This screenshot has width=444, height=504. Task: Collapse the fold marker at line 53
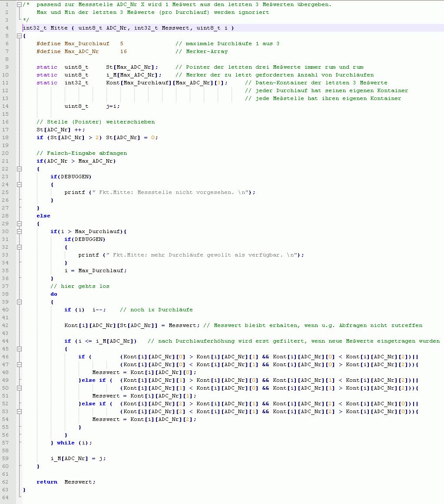[x=19, y=411]
